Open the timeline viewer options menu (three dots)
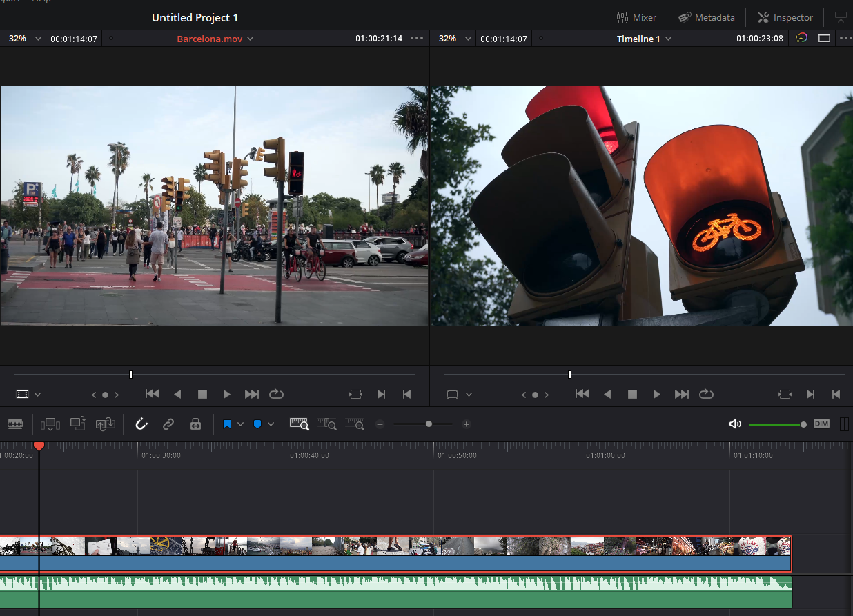Image resolution: width=853 pixels, height=616 pixels. coord(846,39)
